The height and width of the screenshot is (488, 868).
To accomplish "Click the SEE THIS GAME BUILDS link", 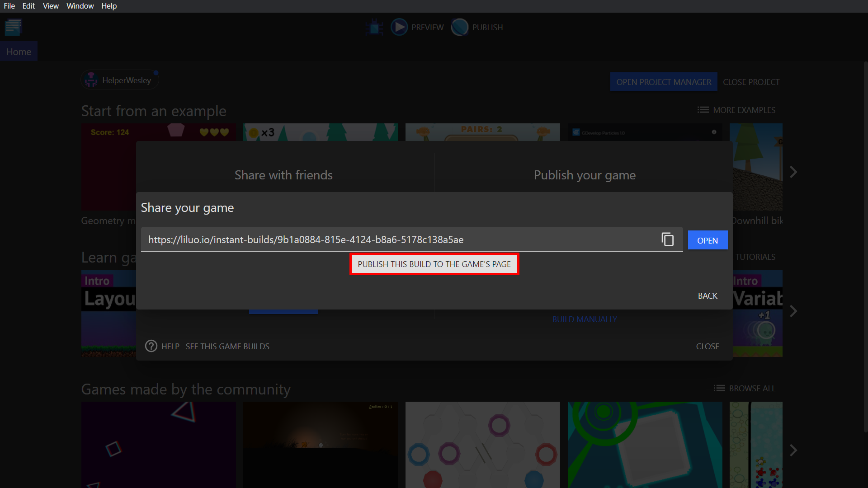I will coord(228,346).
